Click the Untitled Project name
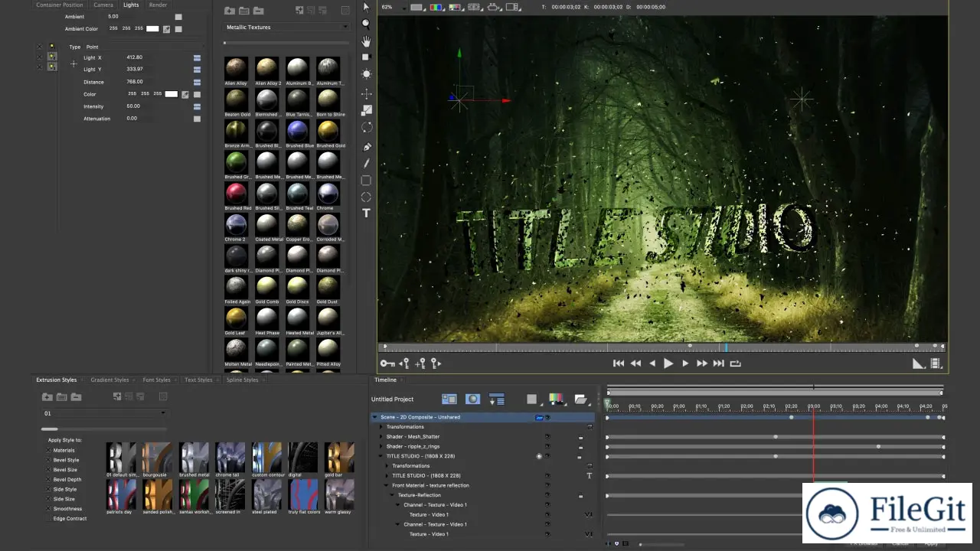The width and height of the screenshot is (980, 551). pos(393,399)
